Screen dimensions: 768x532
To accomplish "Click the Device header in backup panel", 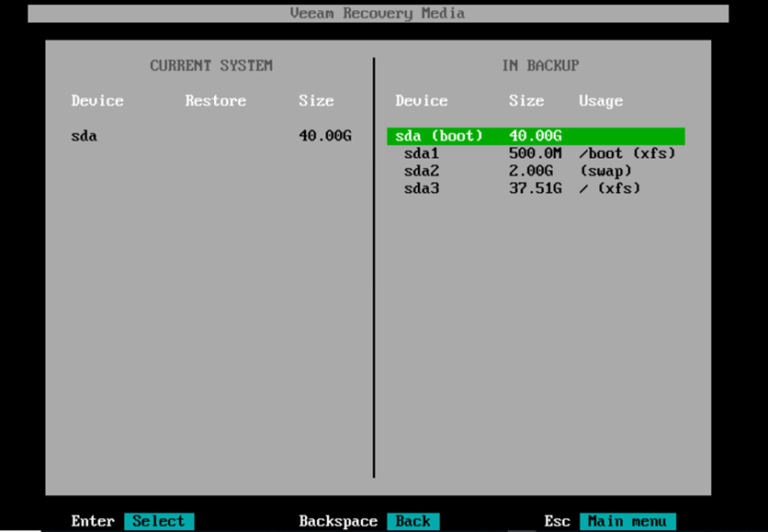I will [422, 101].
